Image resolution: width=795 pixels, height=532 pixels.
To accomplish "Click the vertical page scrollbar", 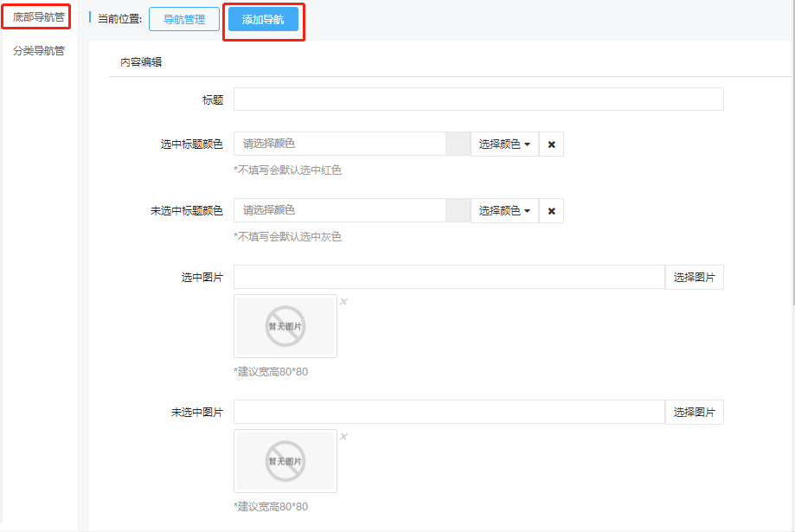I will 793,152.
